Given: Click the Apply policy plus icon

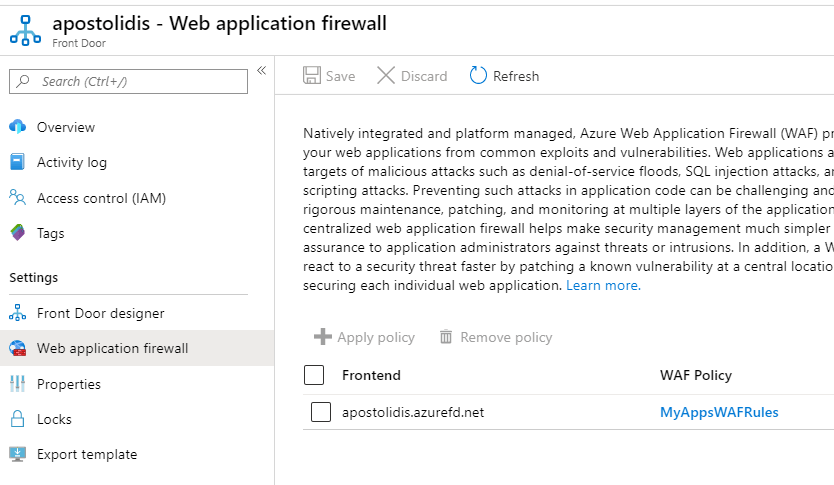Looking at the screenshot, I should coord(323,337).
